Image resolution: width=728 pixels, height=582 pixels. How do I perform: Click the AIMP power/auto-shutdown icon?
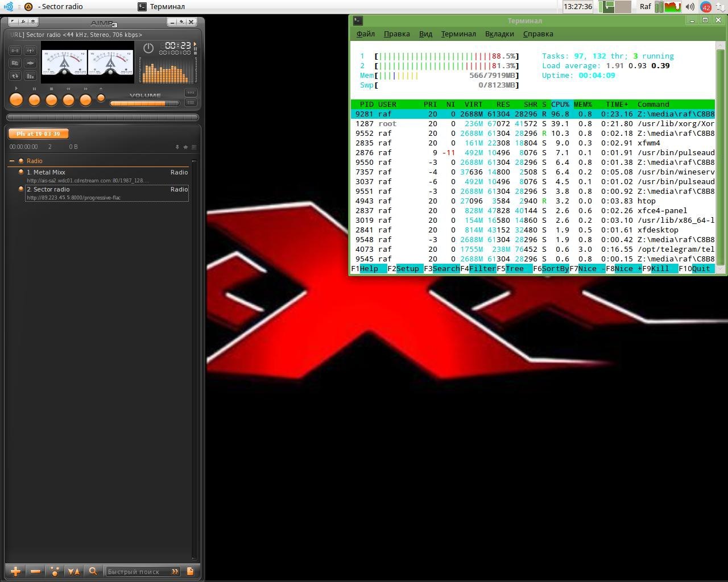pos(148,48)
